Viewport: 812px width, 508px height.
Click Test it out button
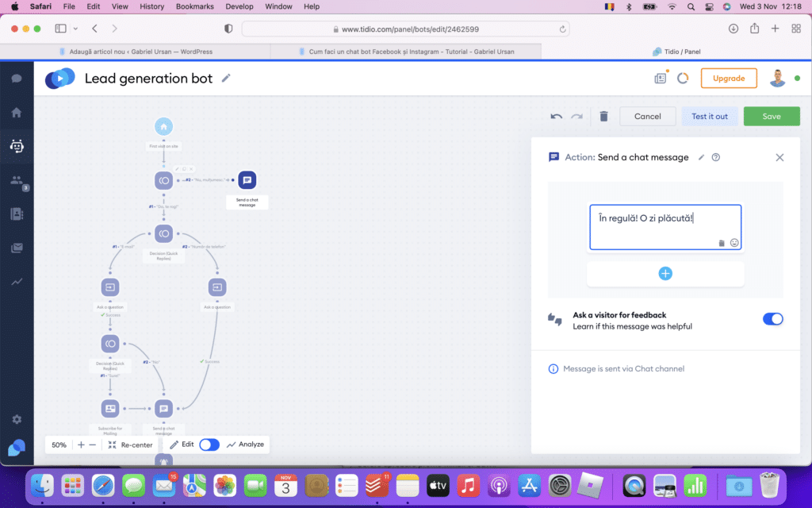(x=710, y=116)
